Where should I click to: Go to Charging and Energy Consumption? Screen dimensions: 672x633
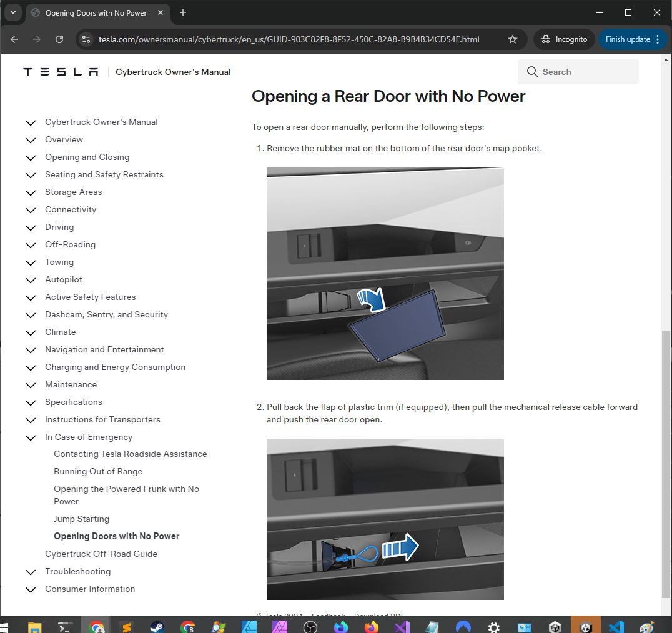tap(116, 367)
